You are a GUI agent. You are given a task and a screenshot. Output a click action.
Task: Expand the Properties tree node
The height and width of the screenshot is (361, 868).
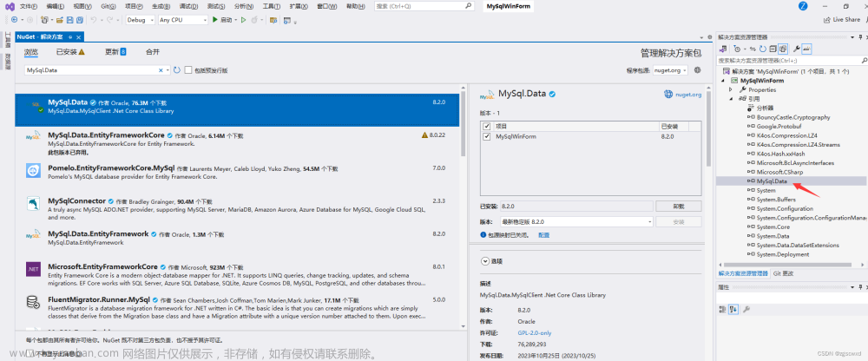[x=731, y=89]
